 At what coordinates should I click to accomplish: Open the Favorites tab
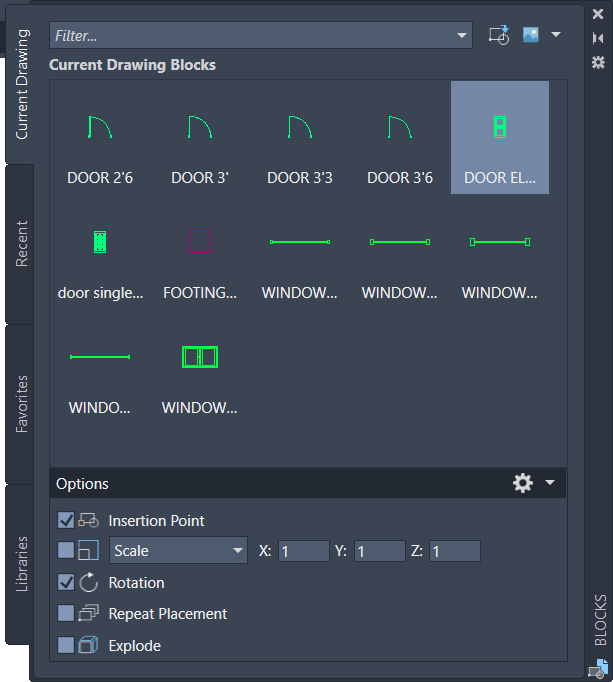[x=20, y=404]
